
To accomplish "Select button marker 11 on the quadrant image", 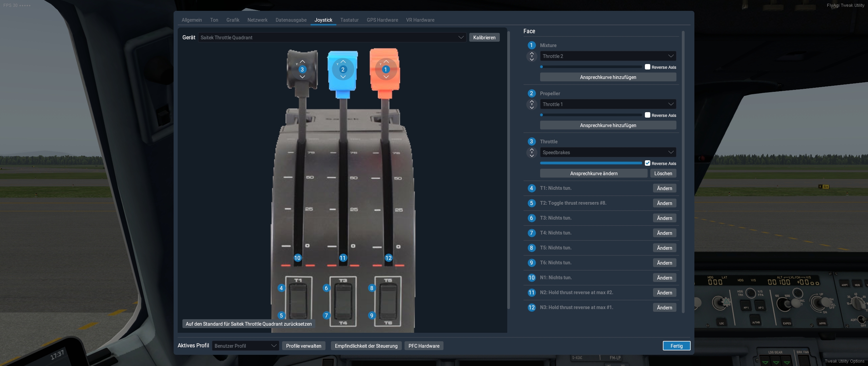I will [x=343, y=258].
